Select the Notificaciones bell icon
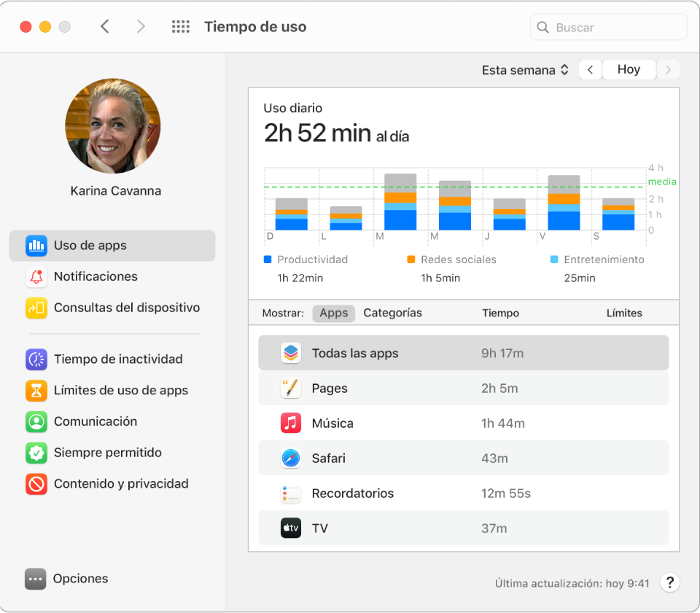This screenshot has width=700, height=613. 36,277
